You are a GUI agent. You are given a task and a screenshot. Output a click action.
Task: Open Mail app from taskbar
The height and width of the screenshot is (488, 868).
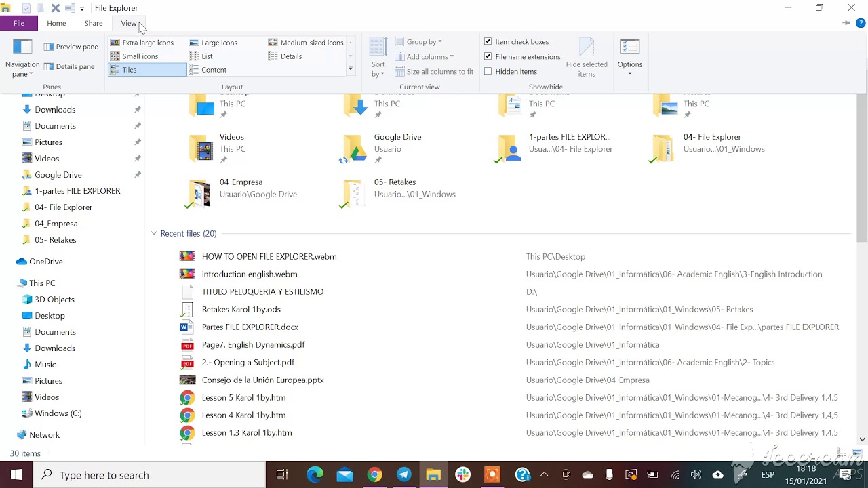(x=344, y=475)
